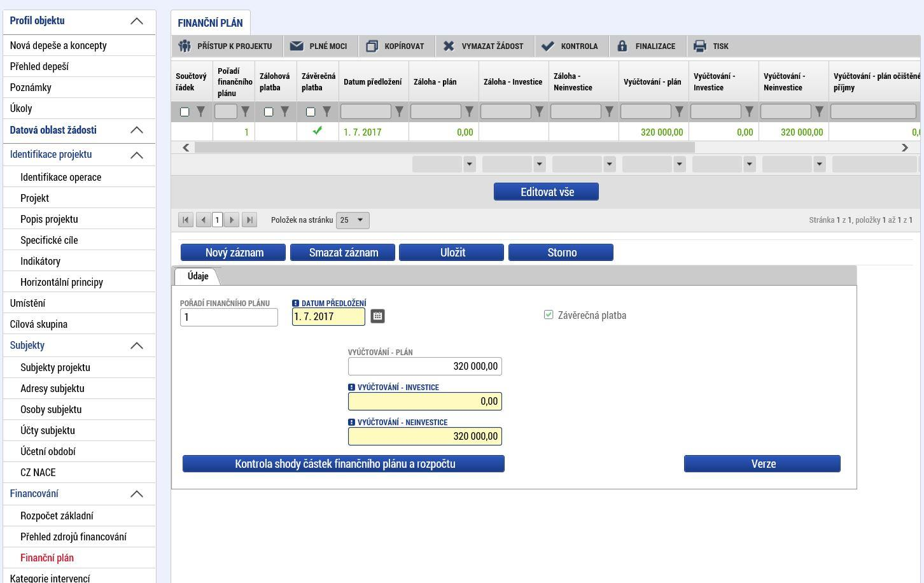
Task: Click filter funnel for Záloha - Investice column
Action: (539, 112)
